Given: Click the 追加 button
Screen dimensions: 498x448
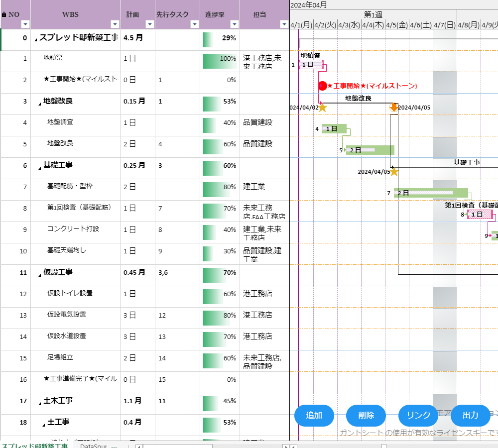Looking at the screenshot, I should (x=314, y=415).
